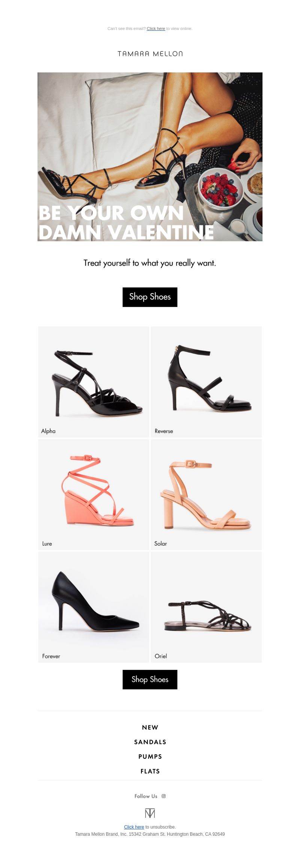Screen dimensions: 300x868
Task: Open the SANDALS category link
Action: coord(150,742)
